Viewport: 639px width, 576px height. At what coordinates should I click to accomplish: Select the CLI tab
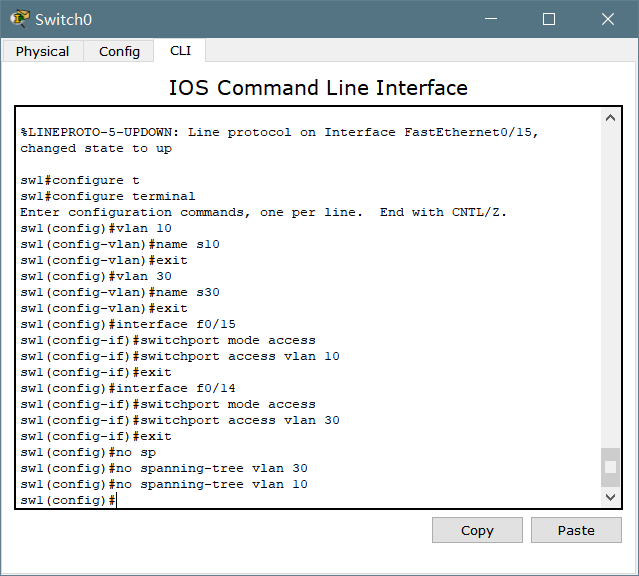pyautogui.click(x=180, y=50)
